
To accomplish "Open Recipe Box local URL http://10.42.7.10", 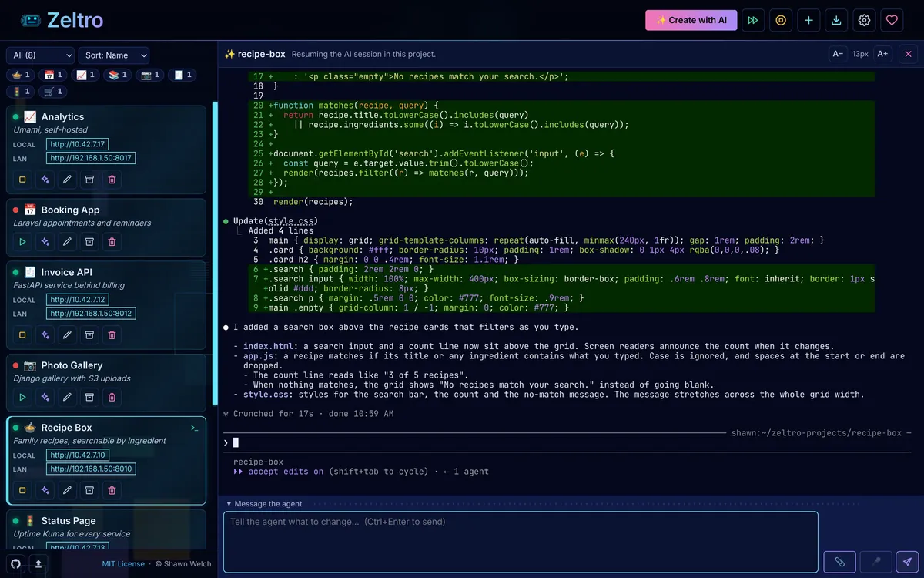I will (x=78, y=455).
